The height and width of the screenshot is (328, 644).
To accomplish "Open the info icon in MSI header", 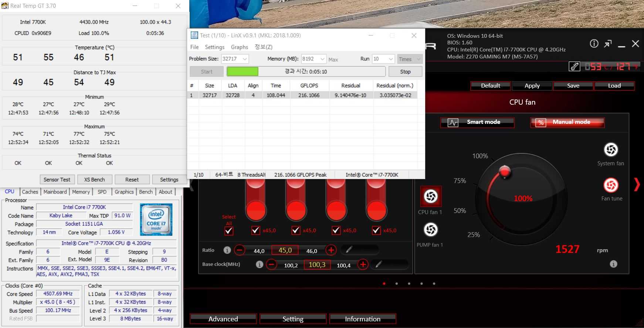I will pyautogui.click(x=594, y=44).
